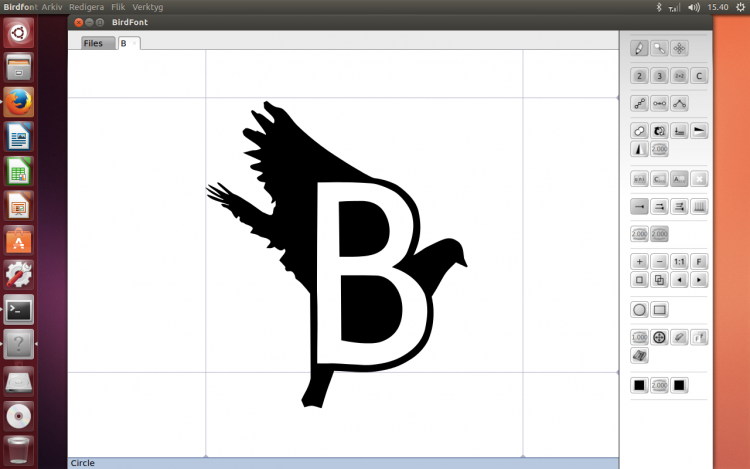Toggle the vertical grid lines button
The width and height of the screenshot is (750, 469).
[x=699, y=207]
